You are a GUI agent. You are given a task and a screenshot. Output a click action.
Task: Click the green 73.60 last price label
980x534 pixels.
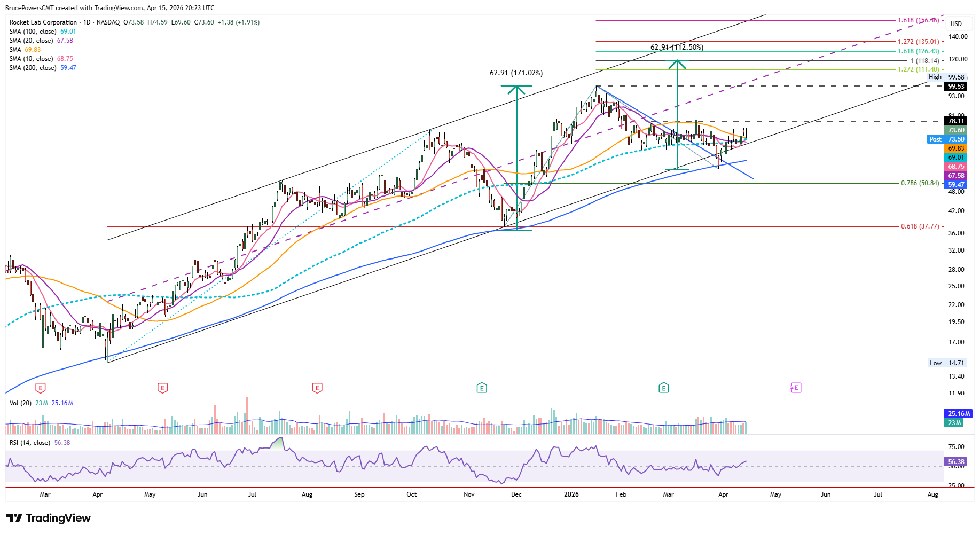[x=956, y=130]
